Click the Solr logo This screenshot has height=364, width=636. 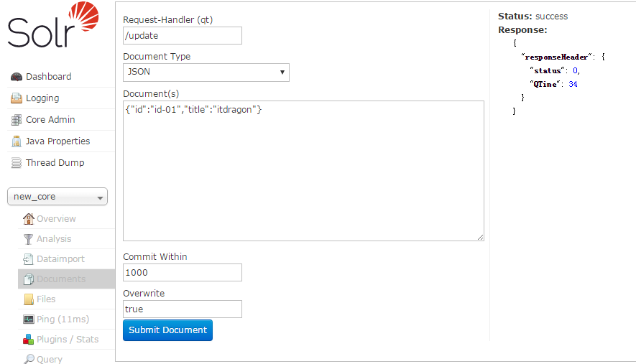coord(53,24)
